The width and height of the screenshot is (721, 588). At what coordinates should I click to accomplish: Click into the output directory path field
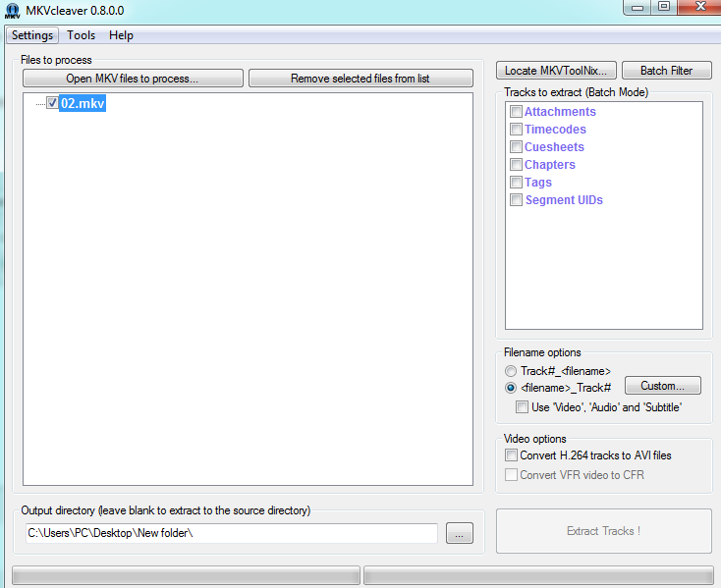[x=231, y=533]
